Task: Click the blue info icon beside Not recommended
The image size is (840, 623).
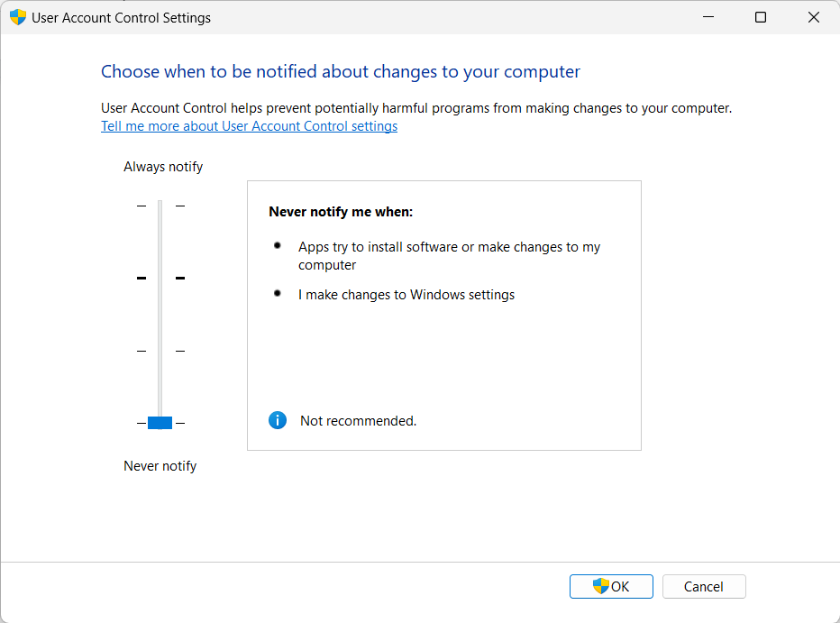Action: pos(278,420)
